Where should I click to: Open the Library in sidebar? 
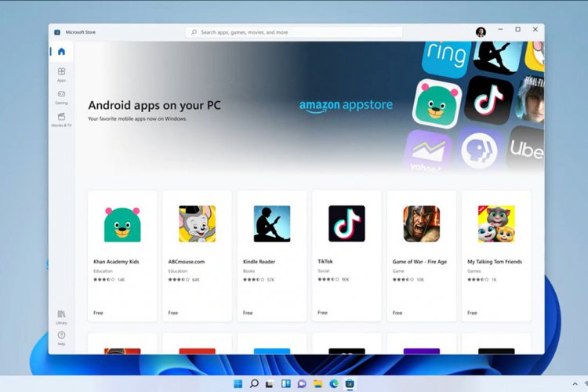coord(61,316)
